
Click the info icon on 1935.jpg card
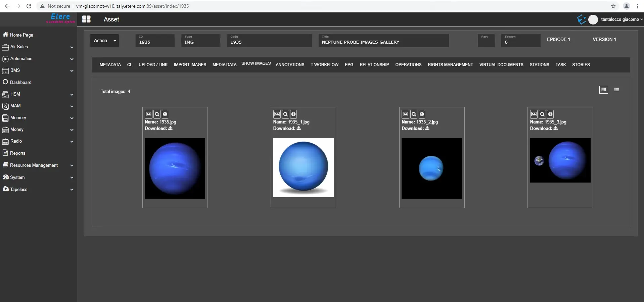click(165, 114)
